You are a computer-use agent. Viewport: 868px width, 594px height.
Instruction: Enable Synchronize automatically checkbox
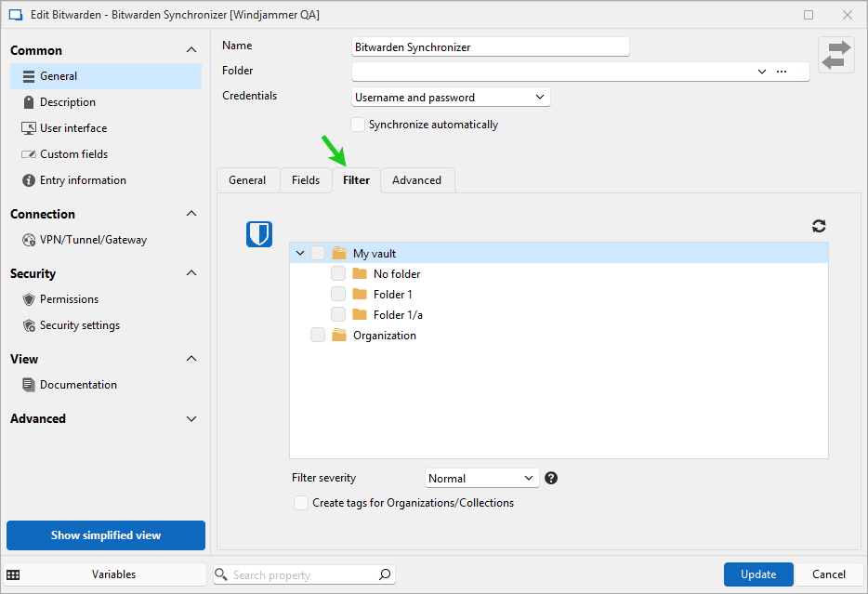tap(358, 125)
